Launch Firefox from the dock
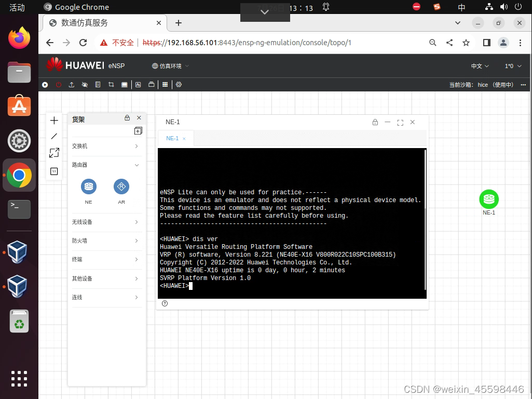532x399 pixels. click(19, 38)
